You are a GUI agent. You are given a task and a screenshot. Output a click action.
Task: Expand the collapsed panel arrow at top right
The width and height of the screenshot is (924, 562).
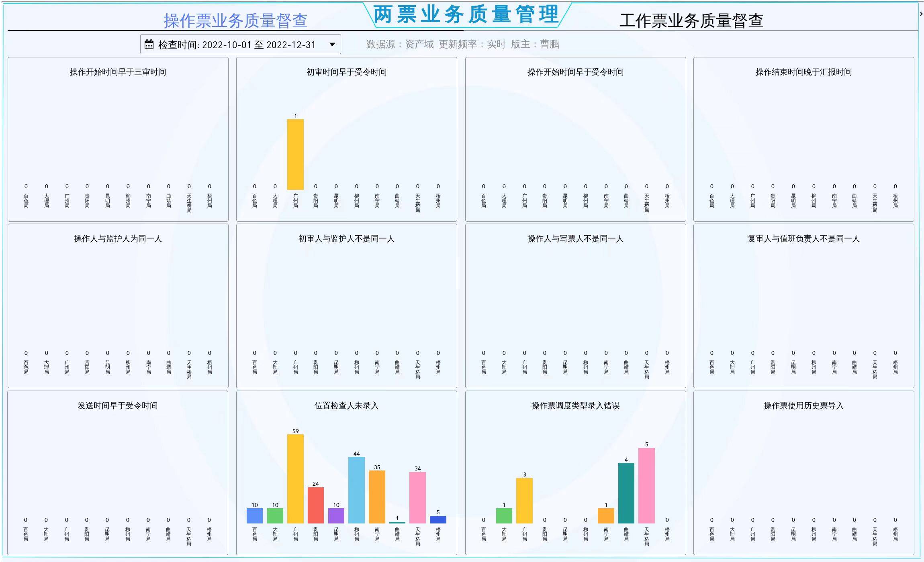[x=921, y=14]
